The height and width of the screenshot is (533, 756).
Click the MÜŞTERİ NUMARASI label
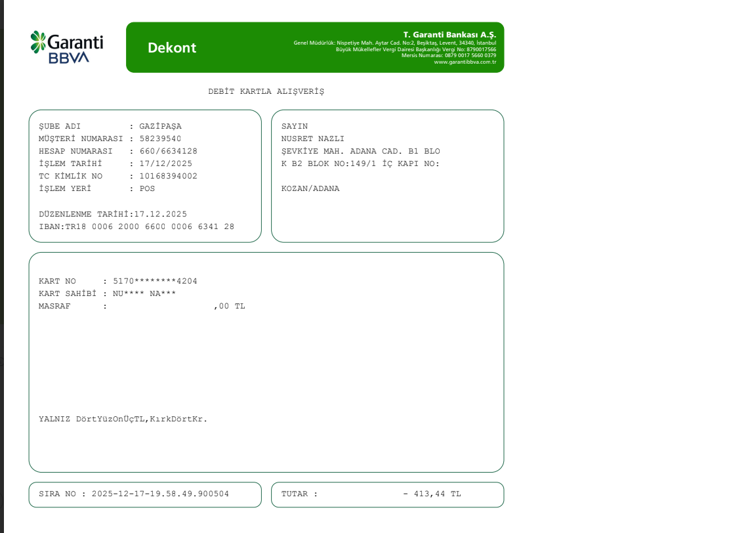(x=81, y=139)
